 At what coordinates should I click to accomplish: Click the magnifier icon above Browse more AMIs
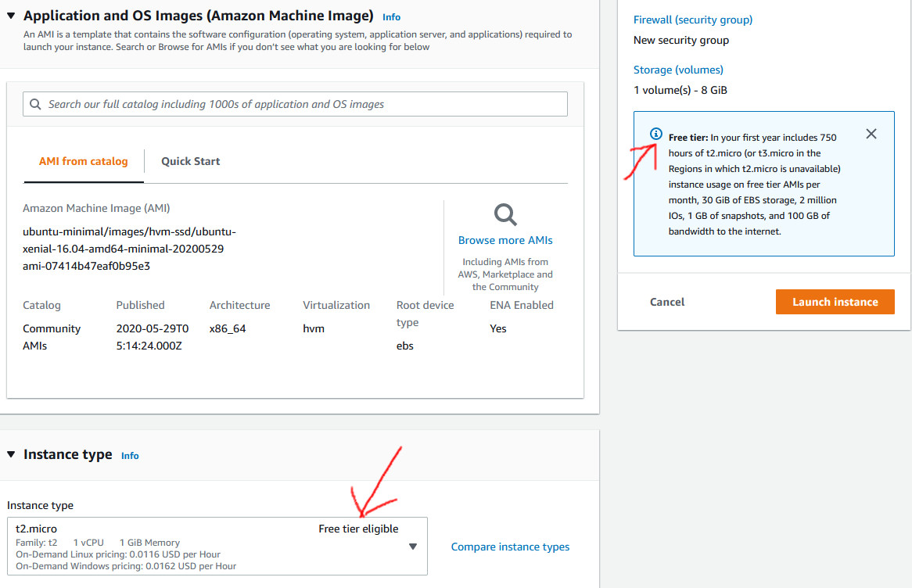click(x=504, y=214)
